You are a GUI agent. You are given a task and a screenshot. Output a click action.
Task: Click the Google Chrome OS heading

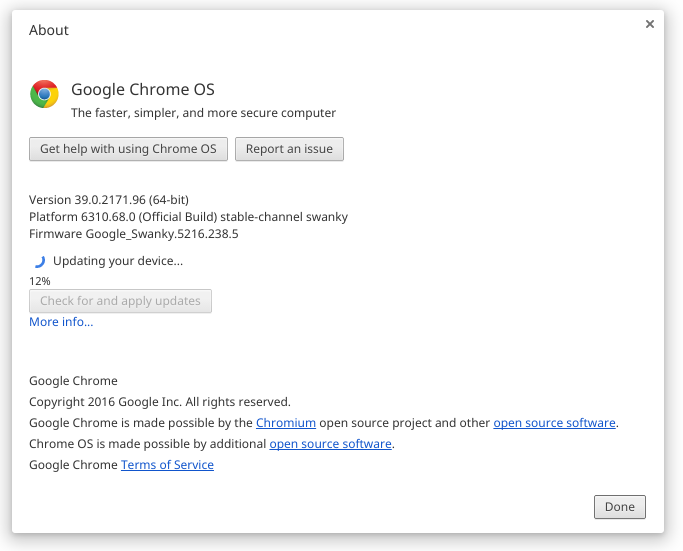click(143, 89)
